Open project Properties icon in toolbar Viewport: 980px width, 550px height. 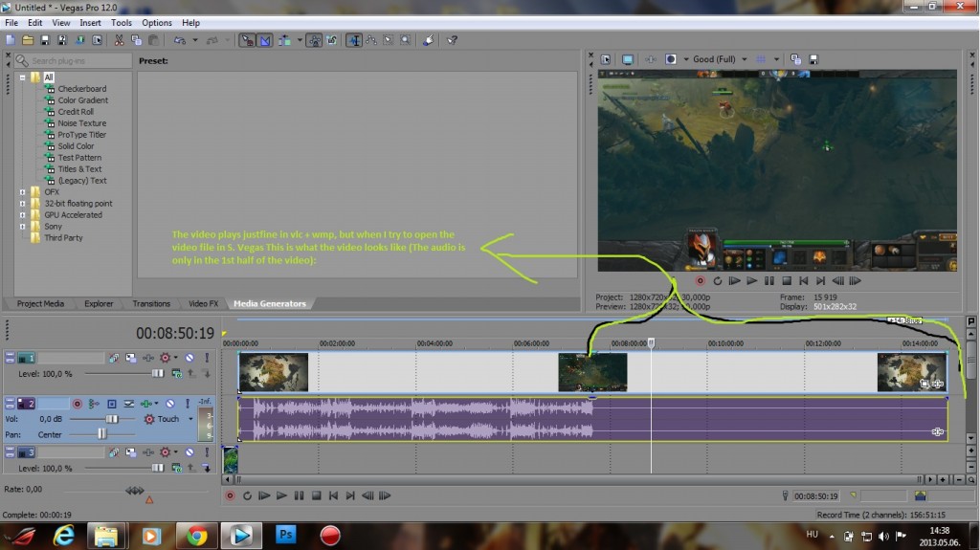[x=97, y=40]
